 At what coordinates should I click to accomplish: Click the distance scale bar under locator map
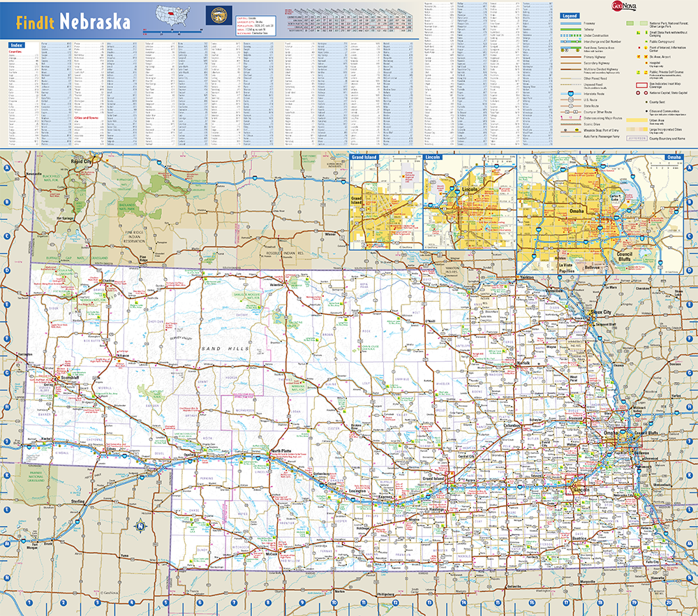click(x=172, y=31)
